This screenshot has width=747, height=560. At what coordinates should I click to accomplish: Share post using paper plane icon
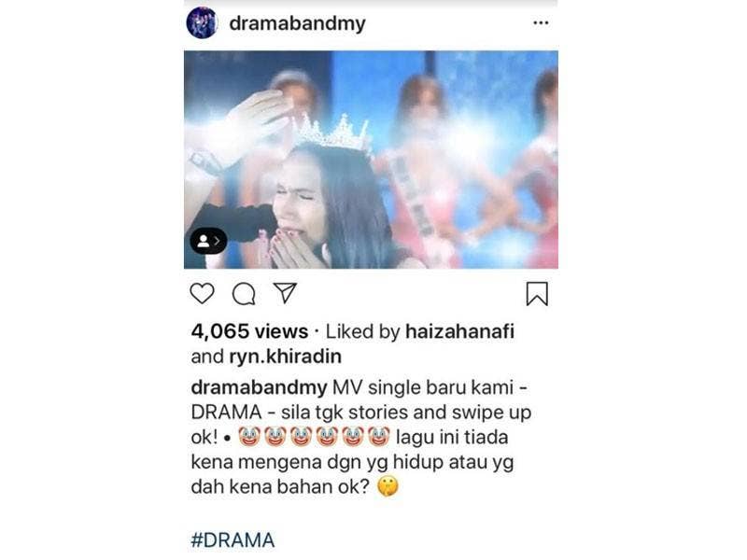pos(285,293)
